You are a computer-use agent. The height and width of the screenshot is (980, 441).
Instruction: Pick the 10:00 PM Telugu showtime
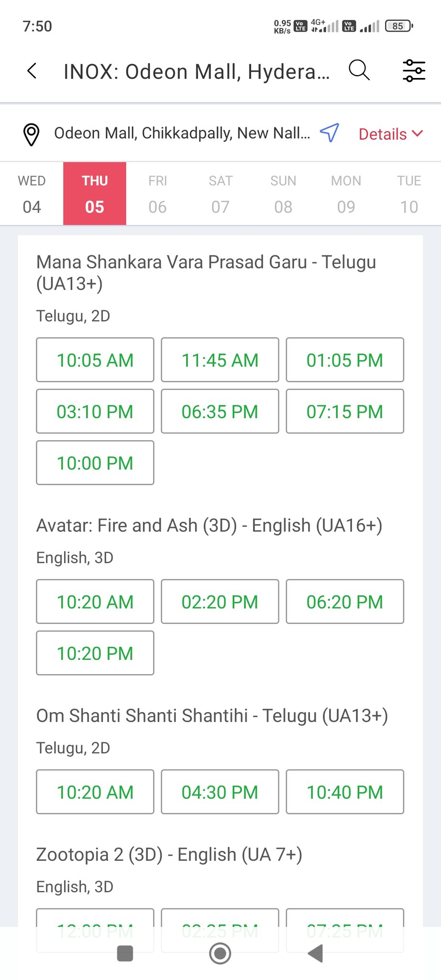[x=95, y=463]
